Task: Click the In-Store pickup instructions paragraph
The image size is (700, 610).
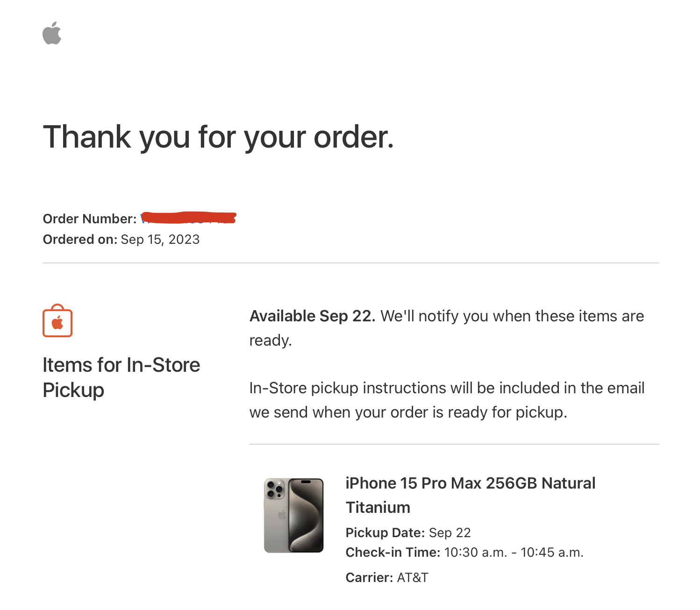Action: (x=447, y=400)
